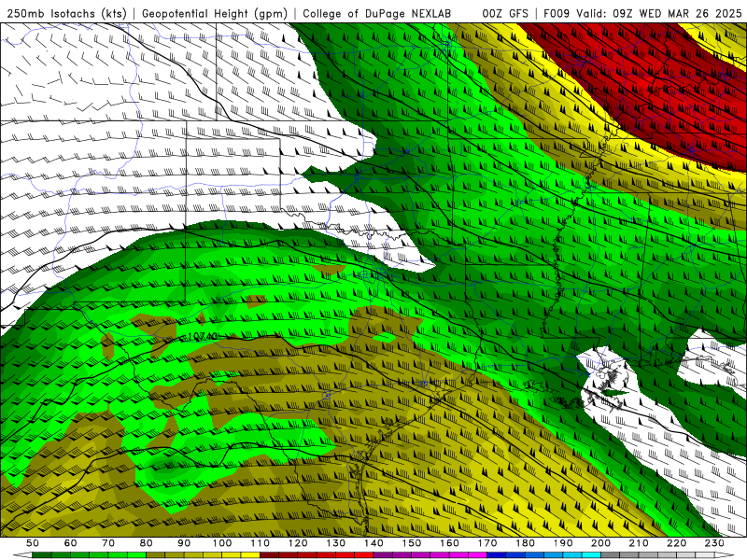This screenshot has width=747, height=560.
Task: Click the darkest green swatch under label 50
Action: (42, 554)
